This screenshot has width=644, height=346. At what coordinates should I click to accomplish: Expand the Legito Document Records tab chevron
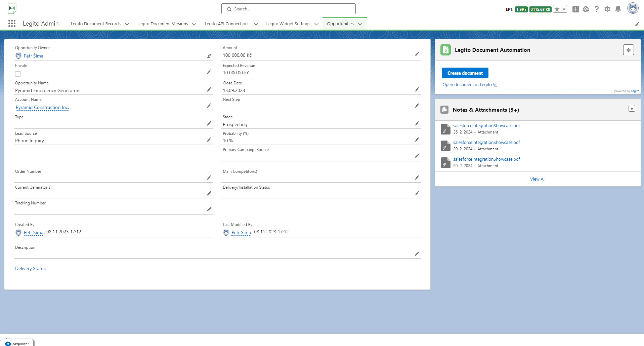coord(127,24)
